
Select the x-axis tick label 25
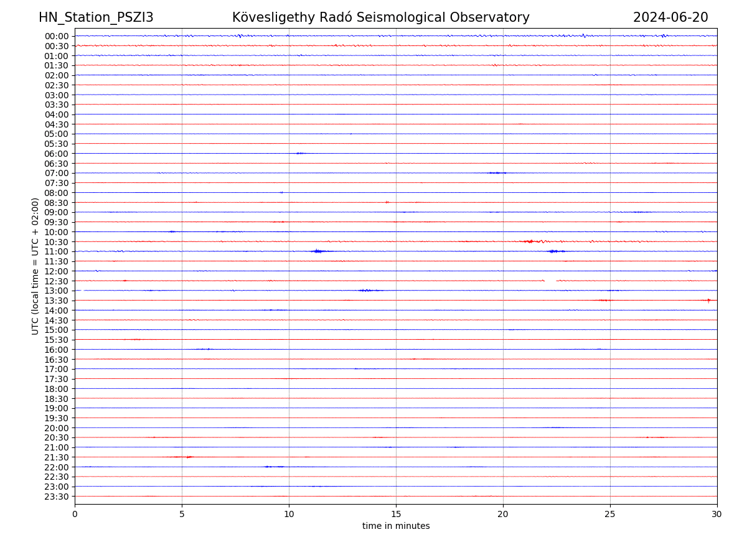[610, 514]
